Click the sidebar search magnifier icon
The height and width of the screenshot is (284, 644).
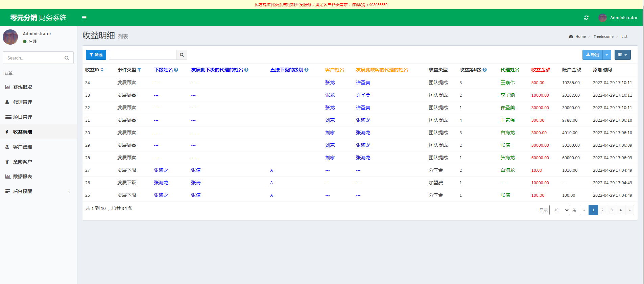[67, 58]
